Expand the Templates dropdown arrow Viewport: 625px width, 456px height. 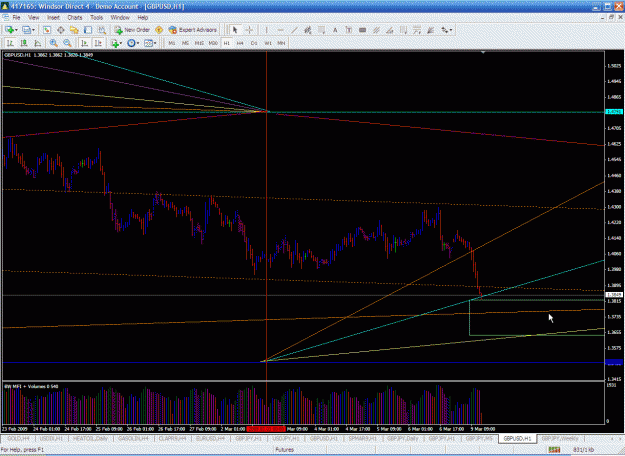tap(155, 43)
